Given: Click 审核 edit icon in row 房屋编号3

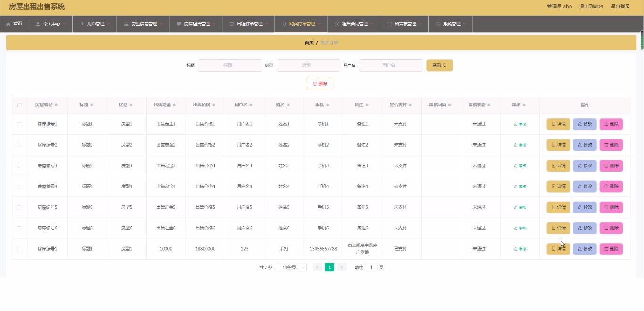Looking at the screenshot, I should point(520,166).
